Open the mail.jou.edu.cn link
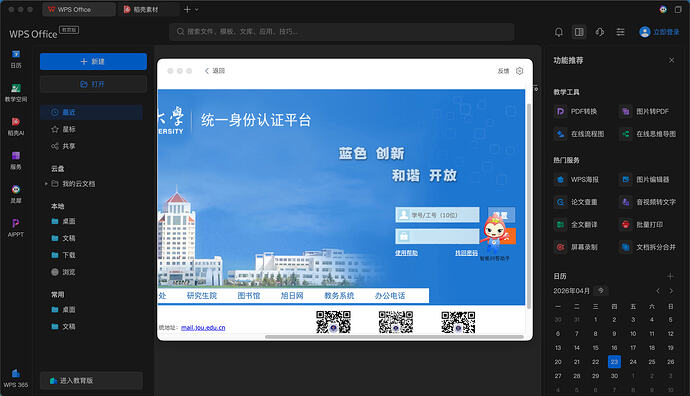 [203, 328]
